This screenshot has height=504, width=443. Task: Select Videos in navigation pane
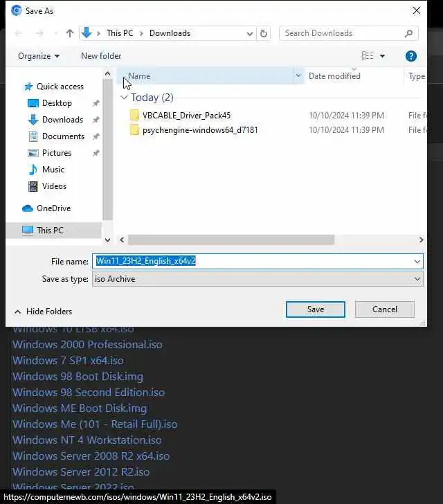pyautogui.click(x=54, y=186)
